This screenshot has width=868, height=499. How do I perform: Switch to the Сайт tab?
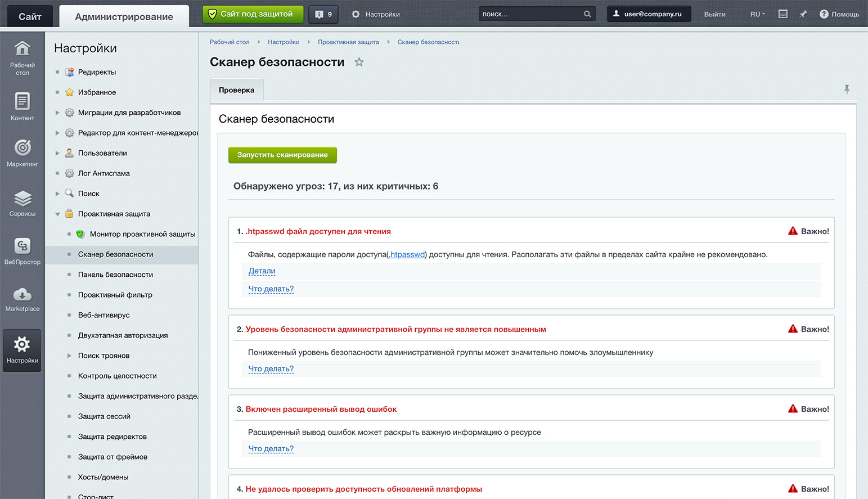(30, 16)
